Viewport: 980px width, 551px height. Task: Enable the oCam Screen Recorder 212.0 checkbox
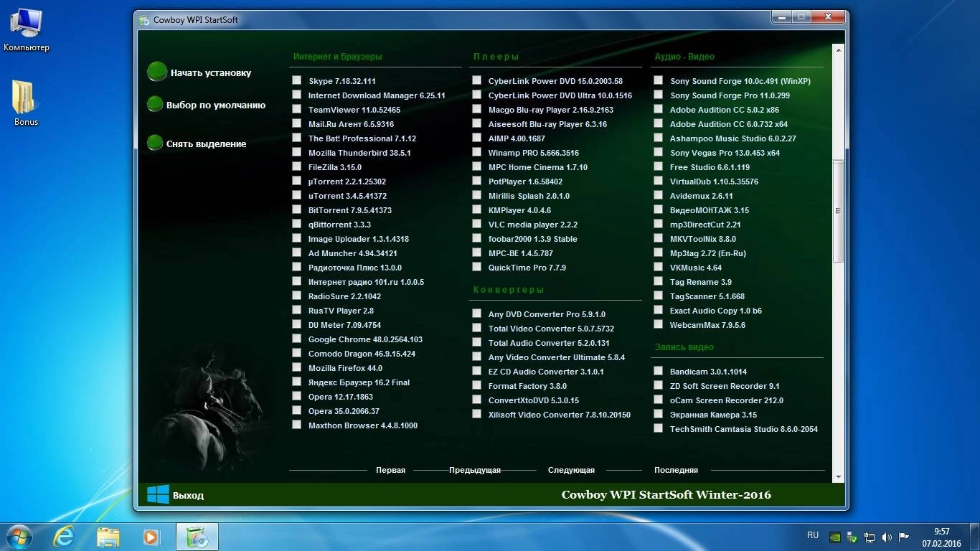tap(658, 400)
